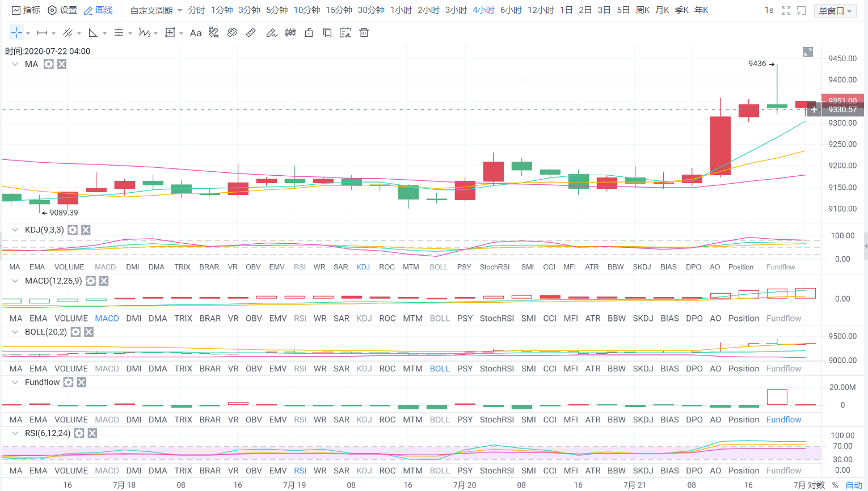
Task: Open MA indicator settings gear
Action: tap(49, 64)
